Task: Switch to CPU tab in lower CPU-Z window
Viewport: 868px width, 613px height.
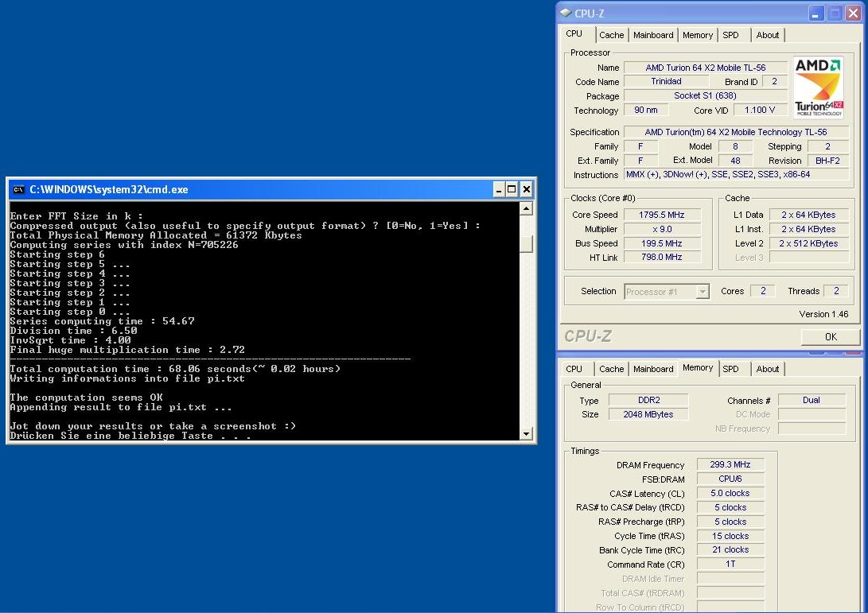Action: pyautogui.click(x=574, y=369)
